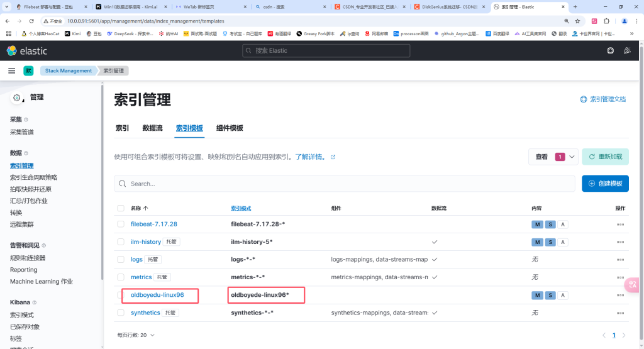Open the hamburger navigation menu
This screenshot has width=644, height=349.
tap(11, 71)
